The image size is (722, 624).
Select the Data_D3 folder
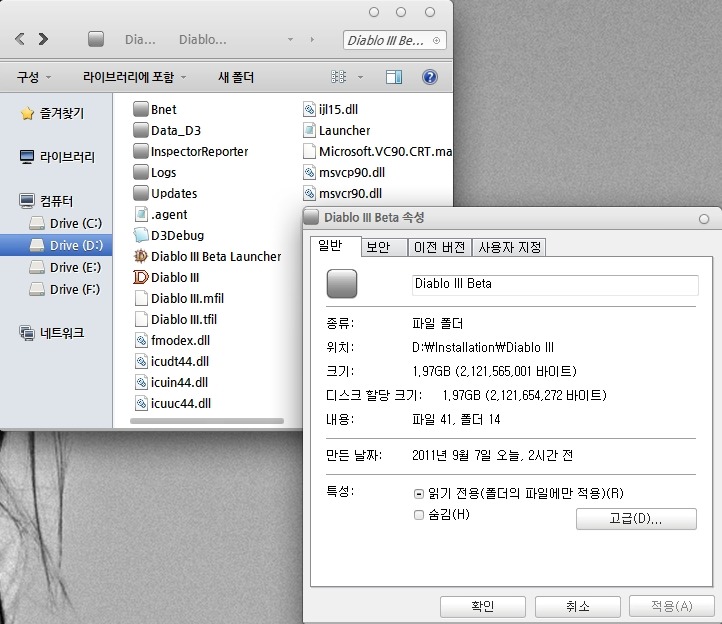(x=167, y=130)
